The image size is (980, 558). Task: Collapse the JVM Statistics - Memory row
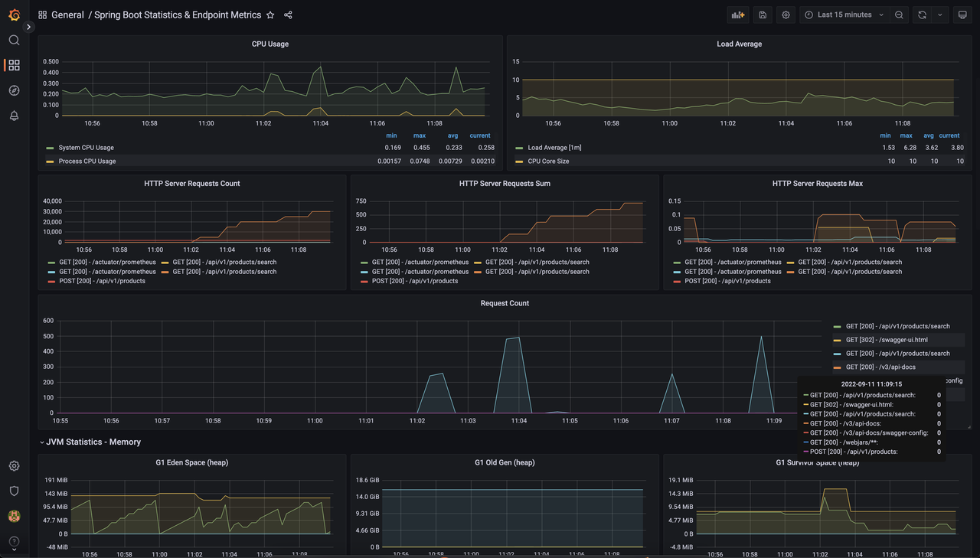click(x=90, y=442)
